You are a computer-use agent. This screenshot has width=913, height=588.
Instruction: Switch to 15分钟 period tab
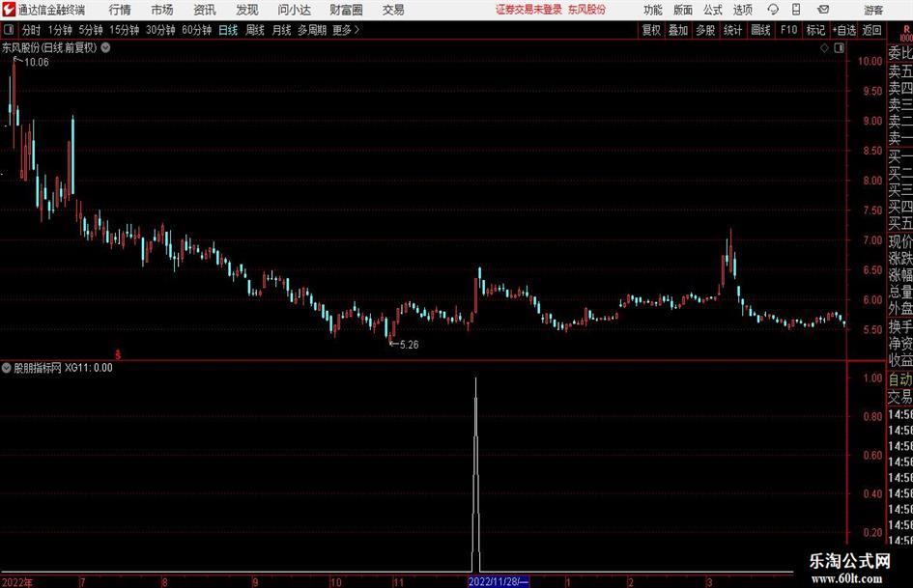coord(124,30)
